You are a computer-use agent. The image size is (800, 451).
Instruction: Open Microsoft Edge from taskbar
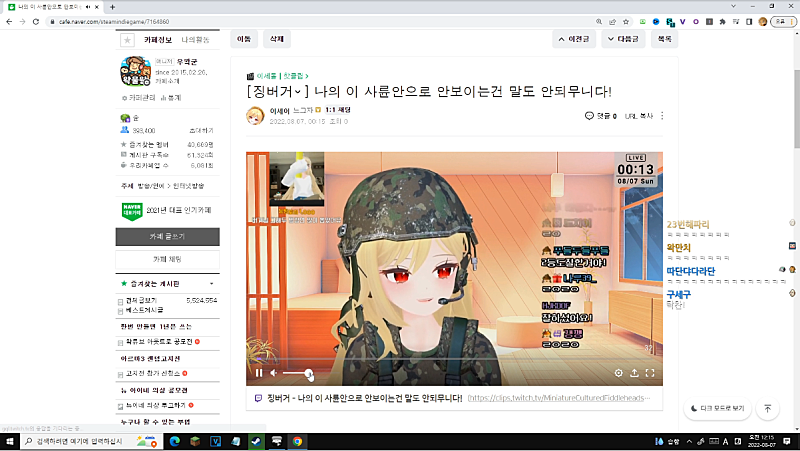174,441
